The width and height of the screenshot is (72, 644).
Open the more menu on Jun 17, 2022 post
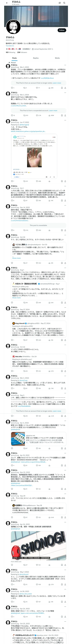click(x=65, y=120)
